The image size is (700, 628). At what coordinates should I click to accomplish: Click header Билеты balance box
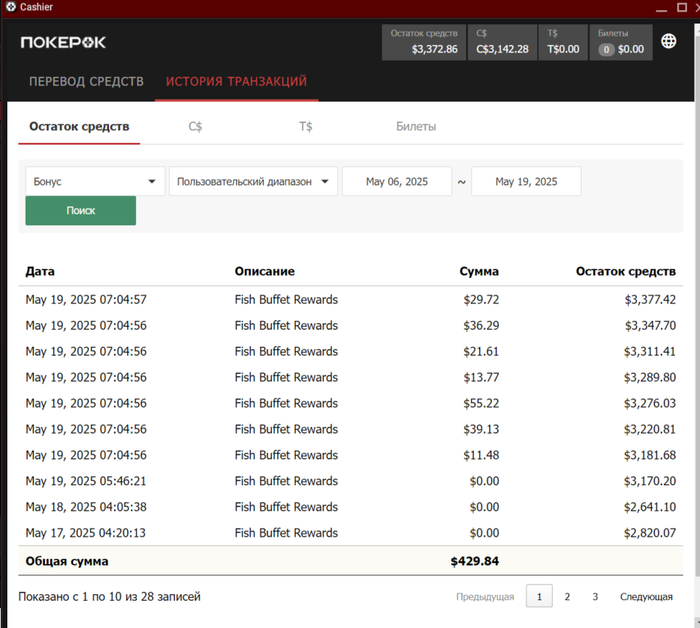621,42
